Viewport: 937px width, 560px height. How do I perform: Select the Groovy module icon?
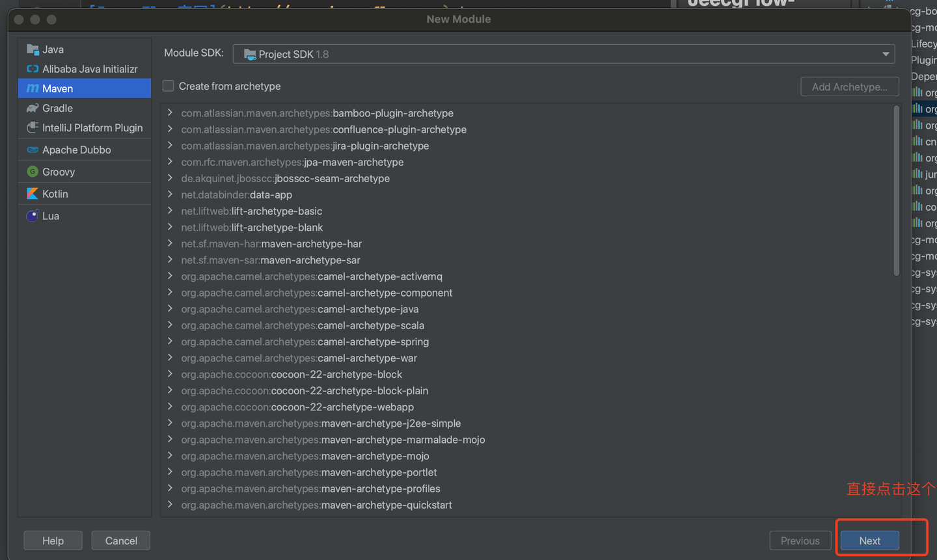tap(33, 172)
